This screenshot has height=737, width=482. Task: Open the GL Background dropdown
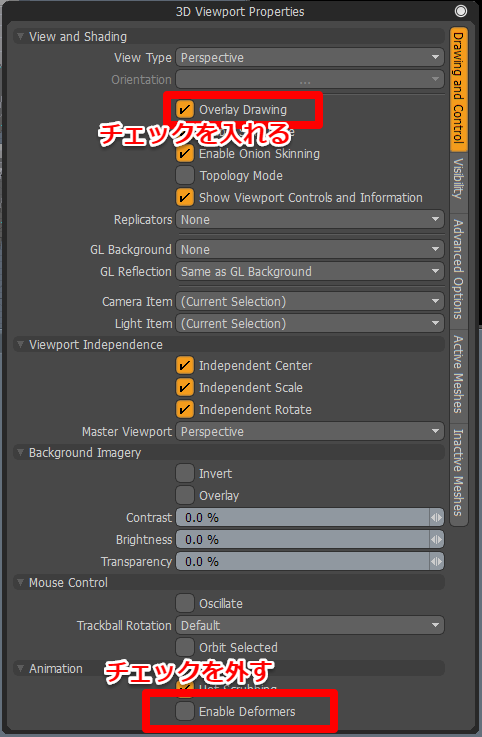coord(310,250)
